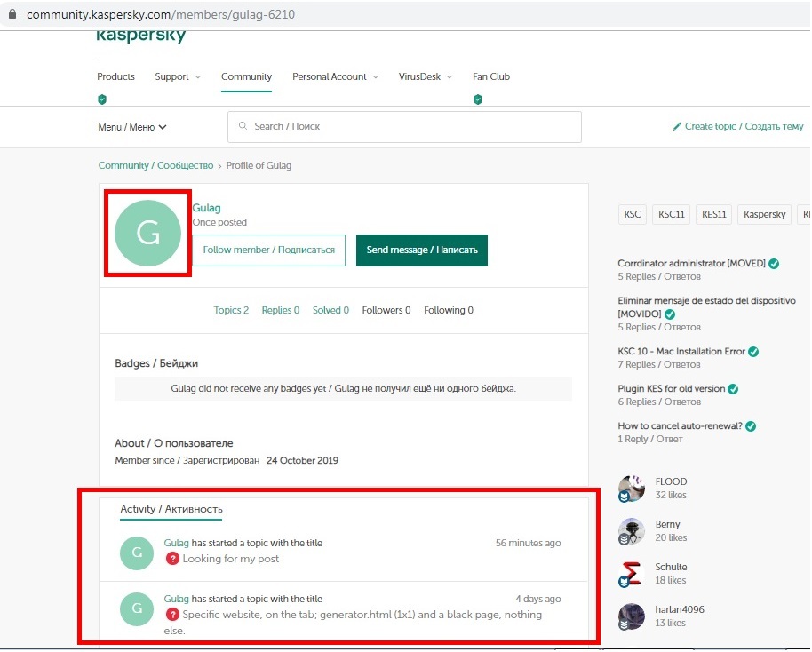Image resolution: width=812 pixels, height=652 pixels.
Task: Open Plugin KES for old version topic
Action: 671,389
